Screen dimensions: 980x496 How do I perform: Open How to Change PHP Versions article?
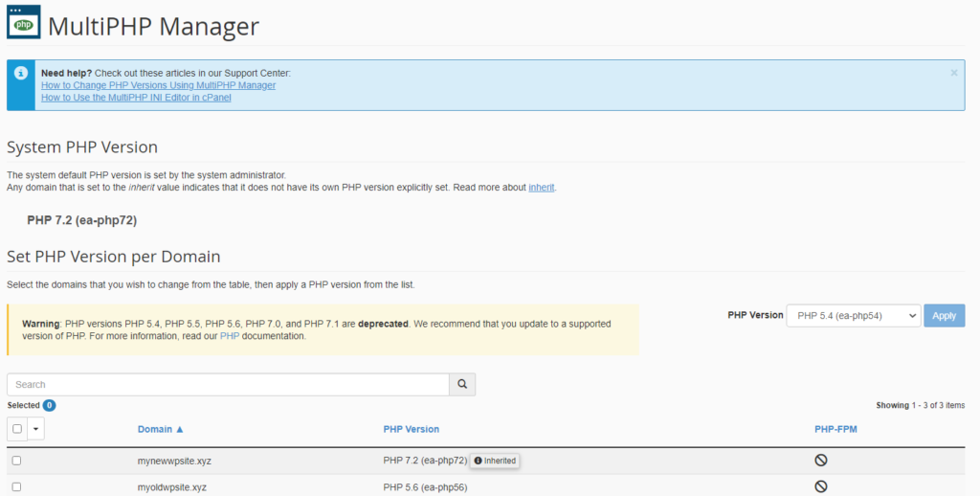click(x=158, y=85)
